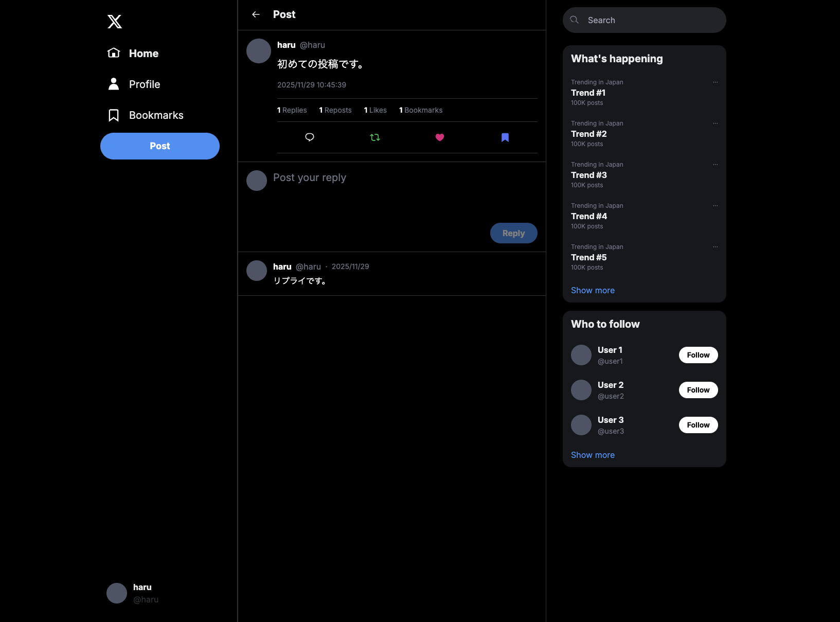Click the X logo icon
840x622 pixels.
(x=115, y=22)
